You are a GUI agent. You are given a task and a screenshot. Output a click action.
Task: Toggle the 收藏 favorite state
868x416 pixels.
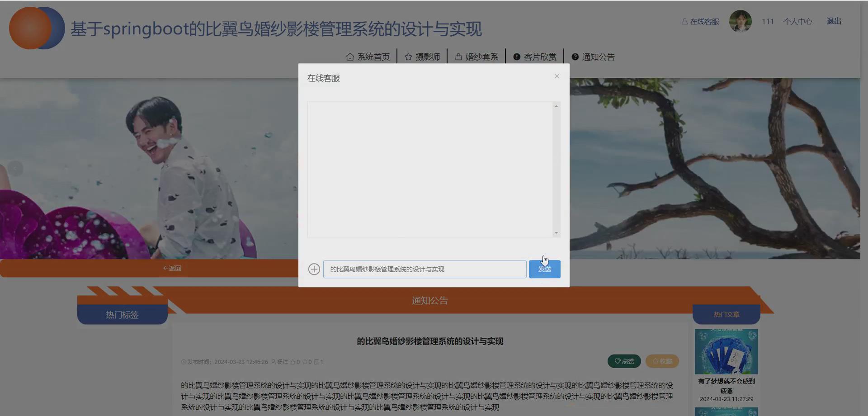pyautogui.click(x=662, y=361)
